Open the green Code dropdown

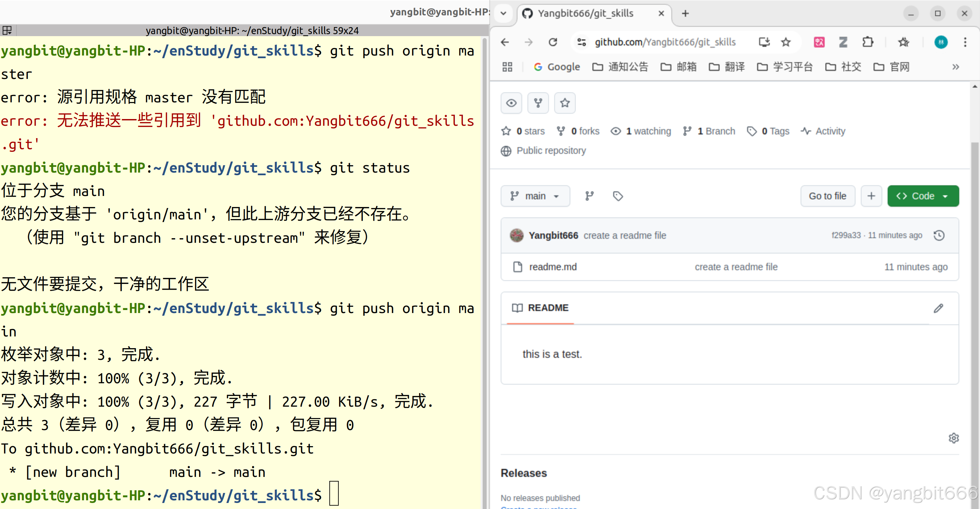(x=923, y=196)
